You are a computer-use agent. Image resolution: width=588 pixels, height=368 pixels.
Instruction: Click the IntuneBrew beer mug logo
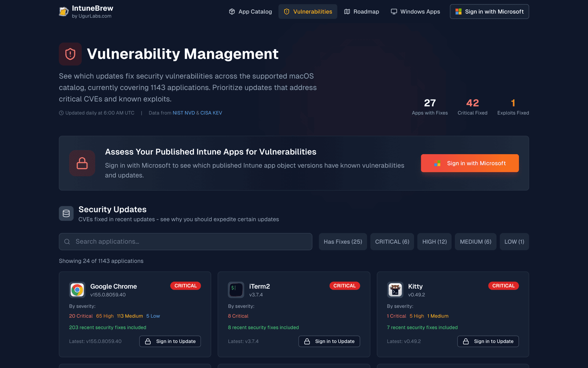point(64,12)
